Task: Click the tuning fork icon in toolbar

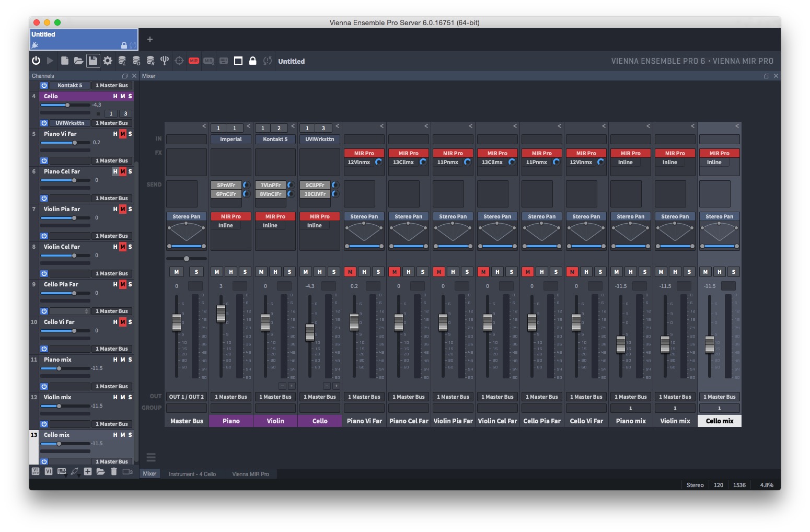Action: 165,61
